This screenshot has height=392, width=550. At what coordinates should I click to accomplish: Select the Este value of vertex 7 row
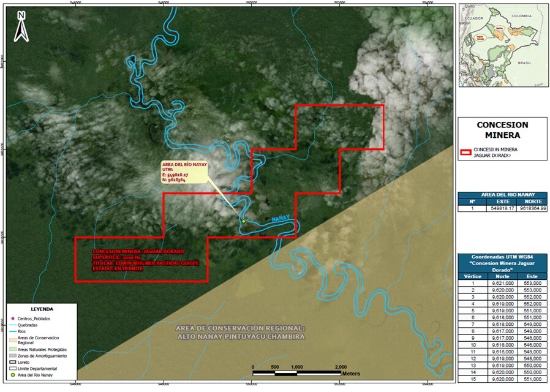532,325
